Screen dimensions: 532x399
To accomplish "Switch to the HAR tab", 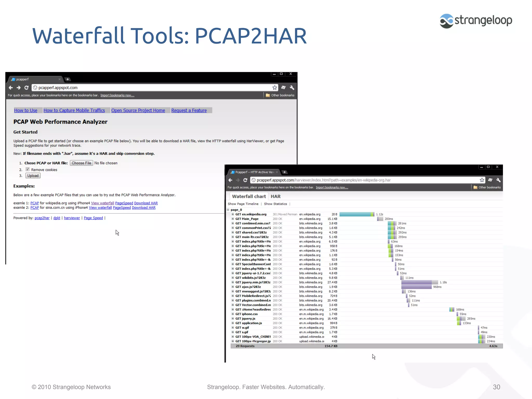I will pyautogui.click(x=276, y=196).
